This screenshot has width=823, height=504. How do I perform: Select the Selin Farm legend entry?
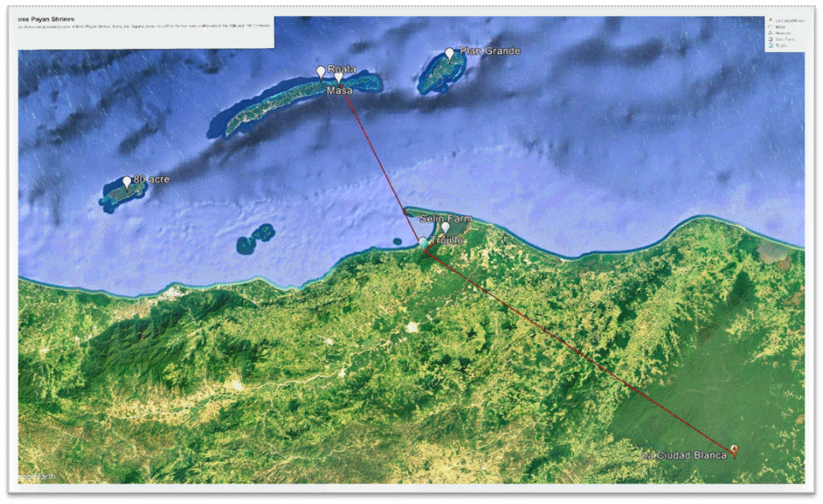(x=784, y=39)
